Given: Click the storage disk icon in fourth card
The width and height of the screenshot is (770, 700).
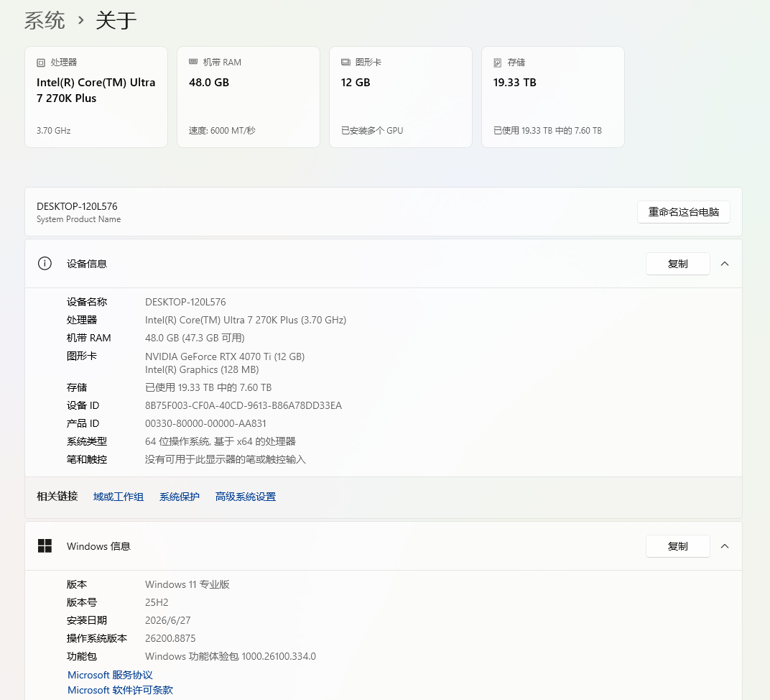Looking at the screenshot, I should (498, 63).
